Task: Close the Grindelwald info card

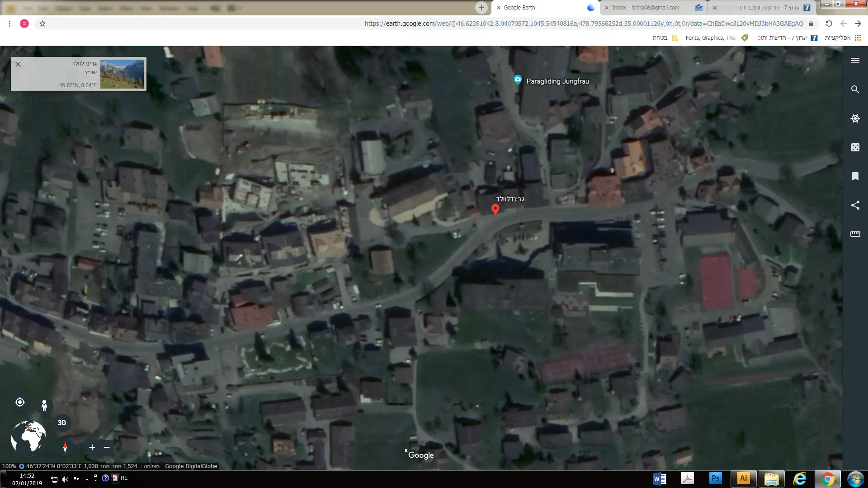Action: tap(18, 64)
